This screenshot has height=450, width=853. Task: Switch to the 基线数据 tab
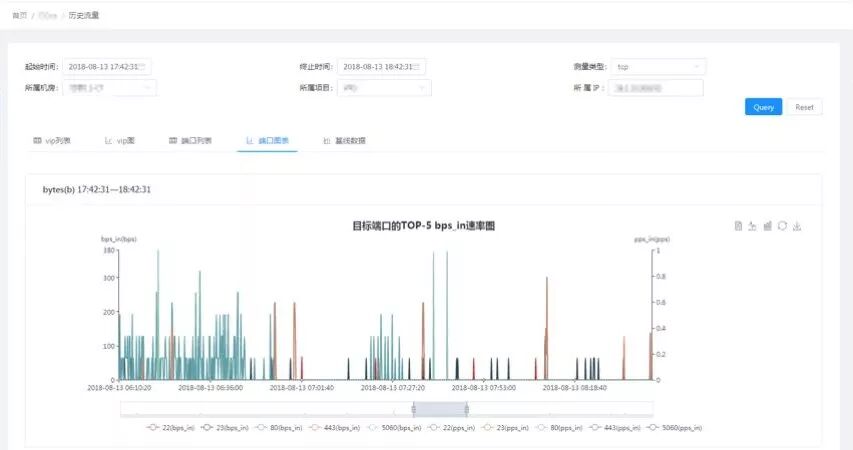coord(344,140)
